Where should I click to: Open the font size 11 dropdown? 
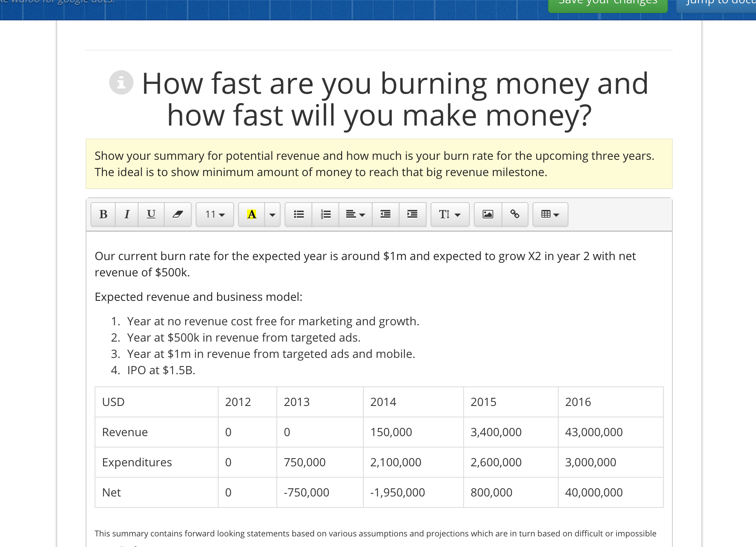point(215,214)
